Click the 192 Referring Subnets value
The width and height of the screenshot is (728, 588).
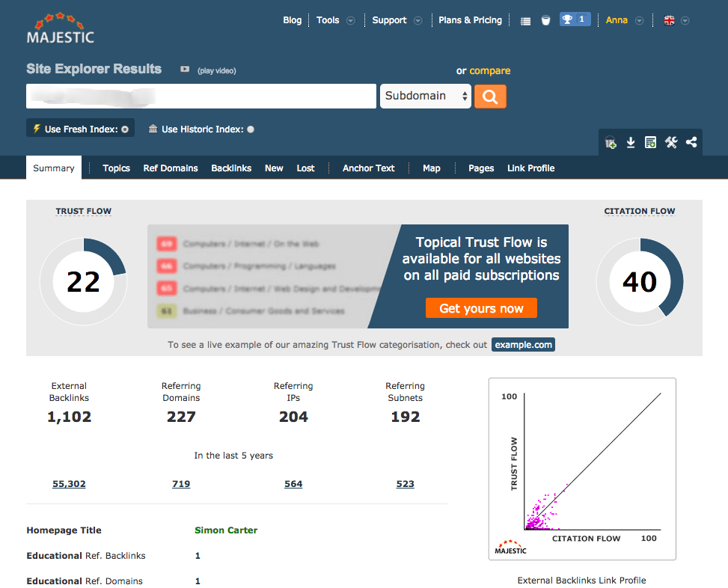[x=406, y=416]
